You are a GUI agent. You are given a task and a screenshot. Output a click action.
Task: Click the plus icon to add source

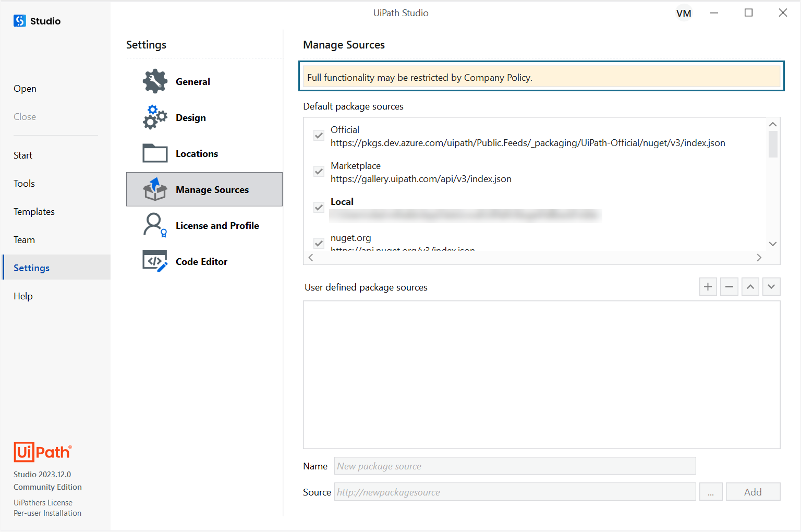708,287
